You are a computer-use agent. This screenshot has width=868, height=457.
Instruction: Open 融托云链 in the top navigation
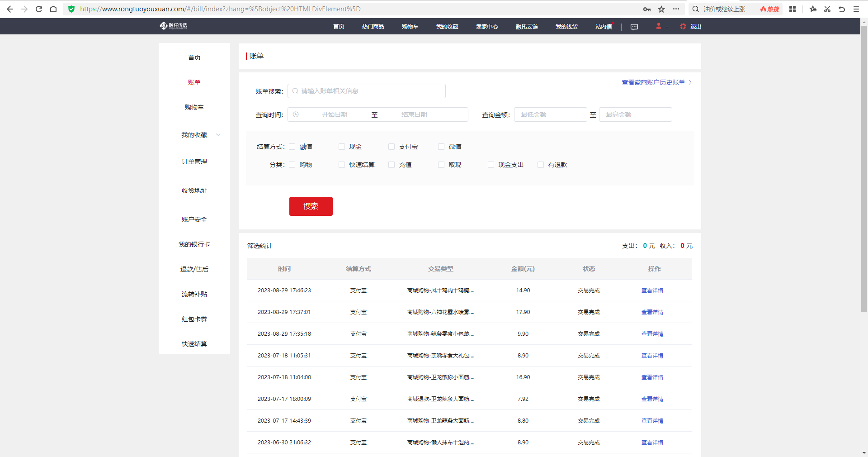527,27
